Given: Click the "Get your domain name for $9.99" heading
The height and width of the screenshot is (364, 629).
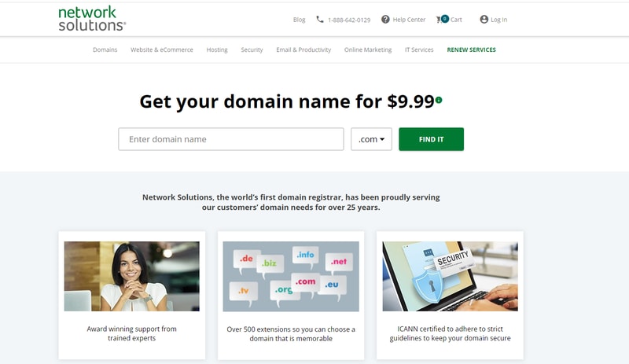Looking at the screenshot, I should (x=287, y=101).
